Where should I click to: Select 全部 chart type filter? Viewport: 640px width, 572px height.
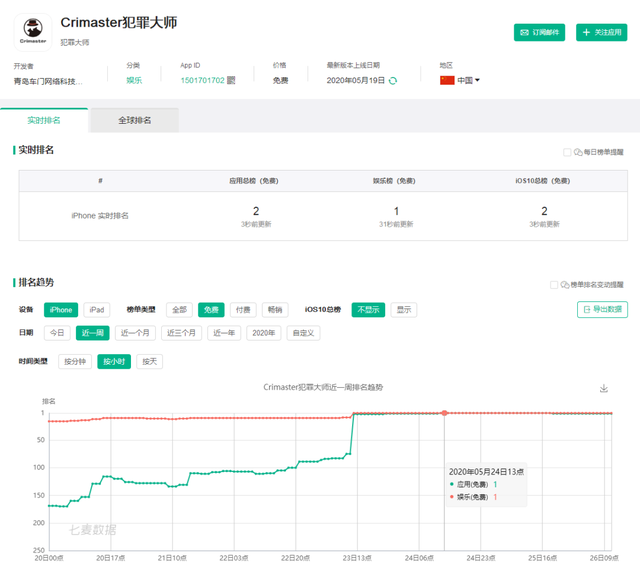click(179, 309)
